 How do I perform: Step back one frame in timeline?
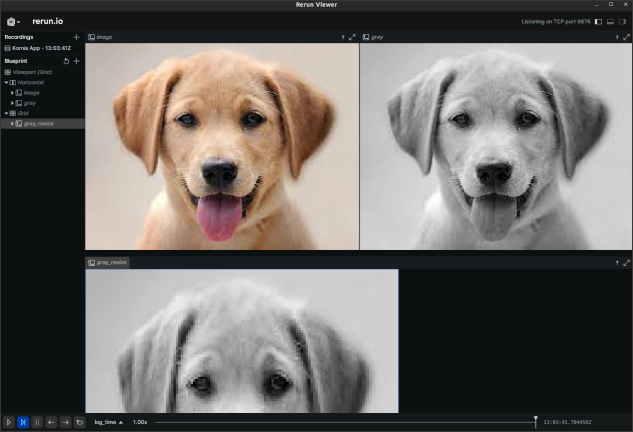pyautogui.click(x=51, y=422)
